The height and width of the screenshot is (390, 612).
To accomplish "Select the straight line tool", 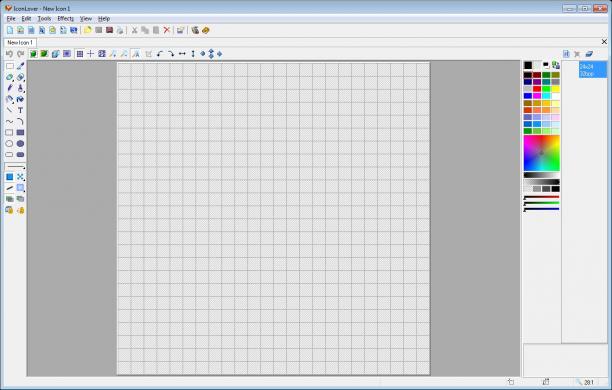I will 9,110.
